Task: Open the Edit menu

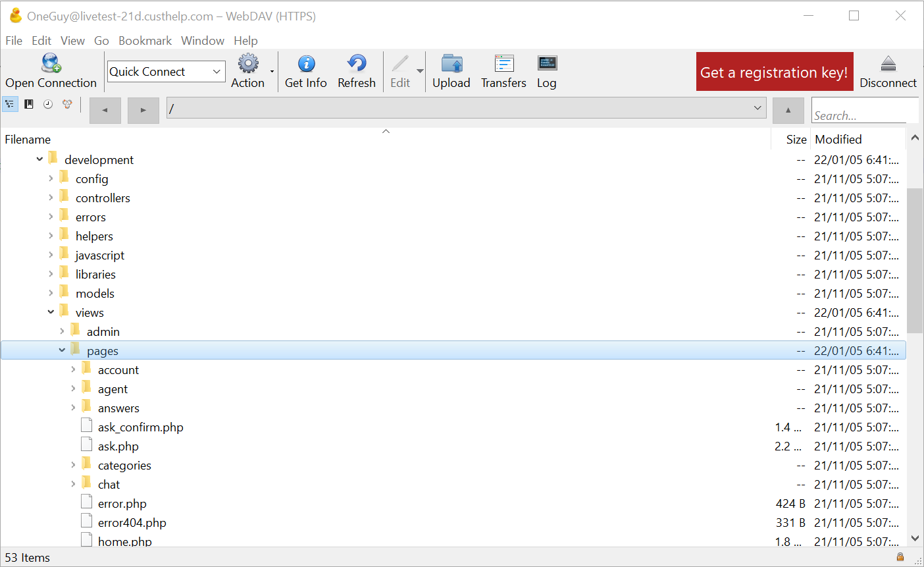Action: (41, 40)
